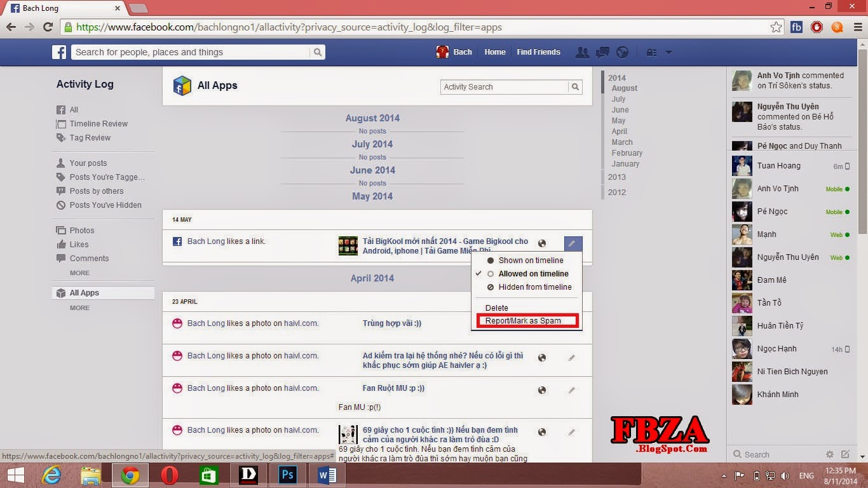The image size is (868, 488).
Task: Click the Windows Start button
Action: click(15, 475)
